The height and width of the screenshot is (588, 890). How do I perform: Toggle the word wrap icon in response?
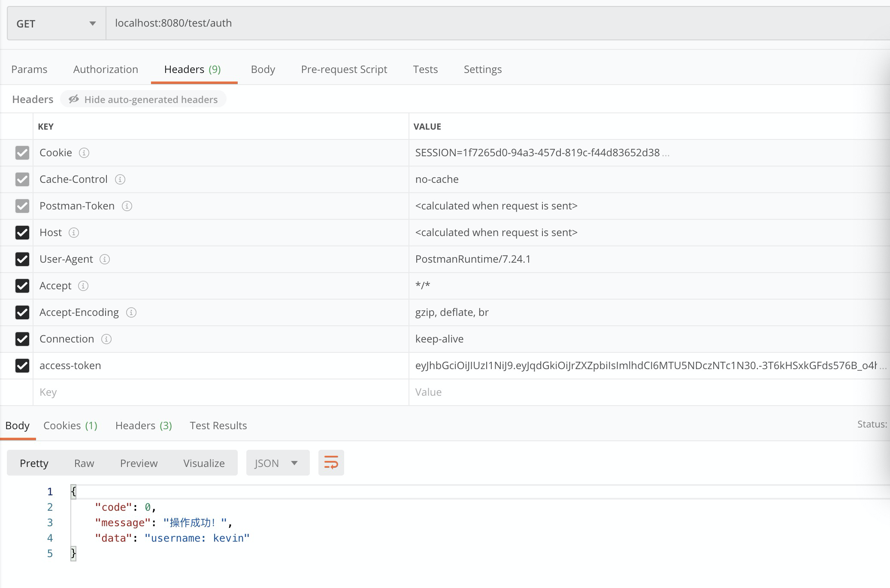coord(331,463)
